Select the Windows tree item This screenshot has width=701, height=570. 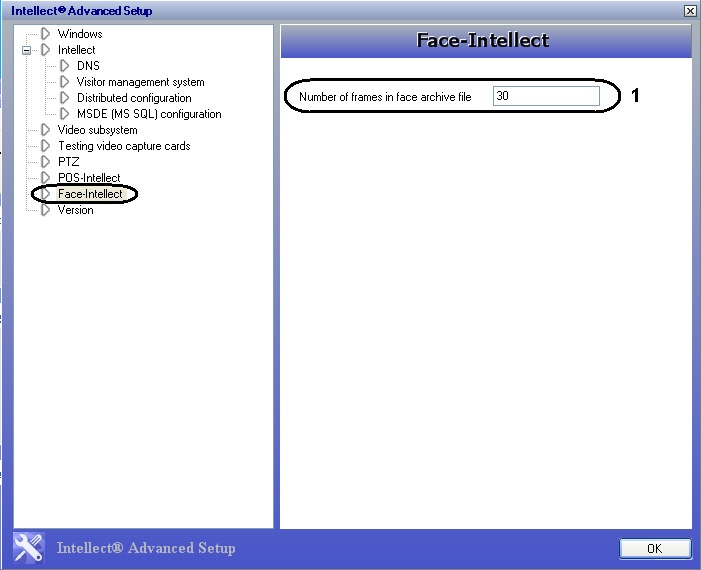pyautogui.click(x=80, y=34)
